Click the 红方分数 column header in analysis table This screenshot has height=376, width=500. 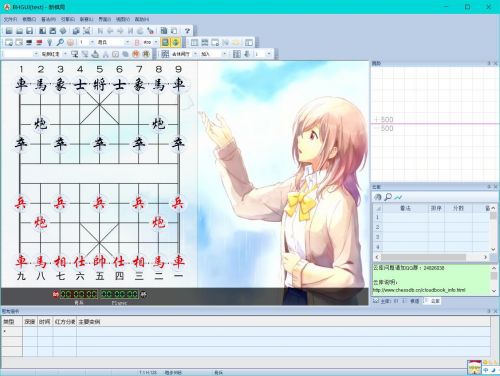point(65,322)
